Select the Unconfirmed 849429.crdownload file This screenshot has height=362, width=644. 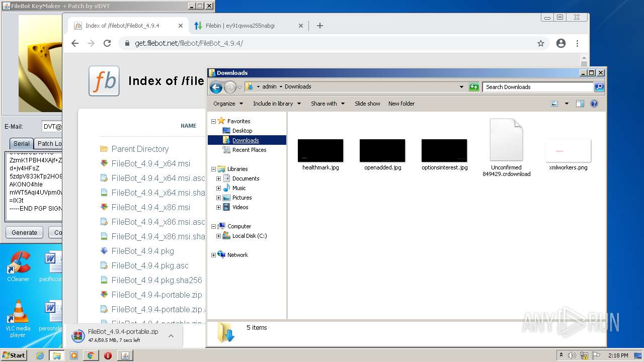point(506,147)
